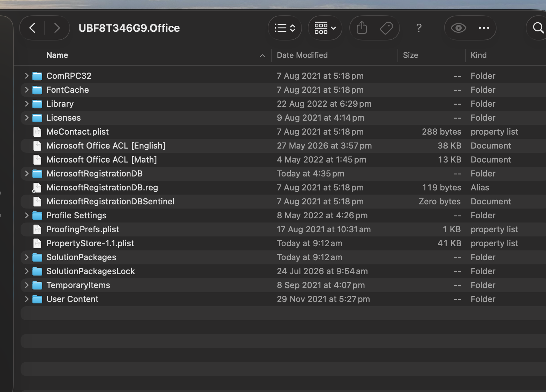Expand the SolutionPackagesLock folder chevron
The width and height of the screenshot is (546, 392).
coord(26,271)
